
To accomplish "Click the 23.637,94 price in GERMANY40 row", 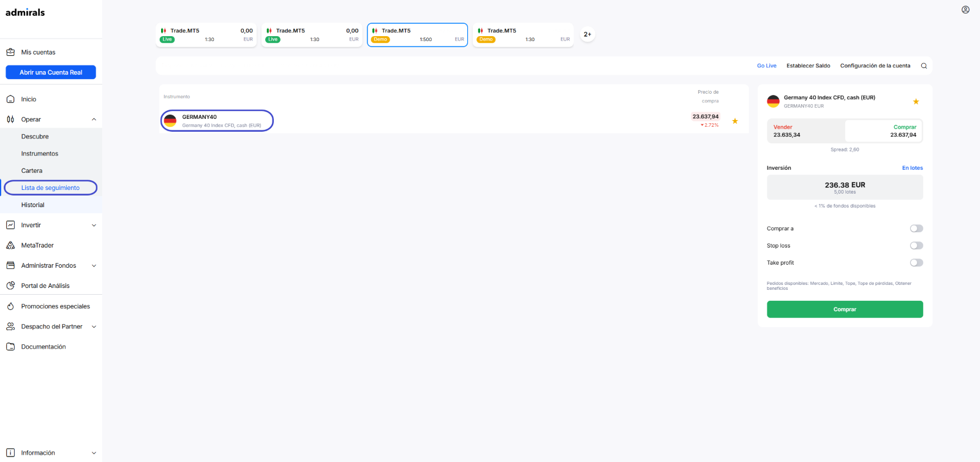I will (x=706, y=116).
